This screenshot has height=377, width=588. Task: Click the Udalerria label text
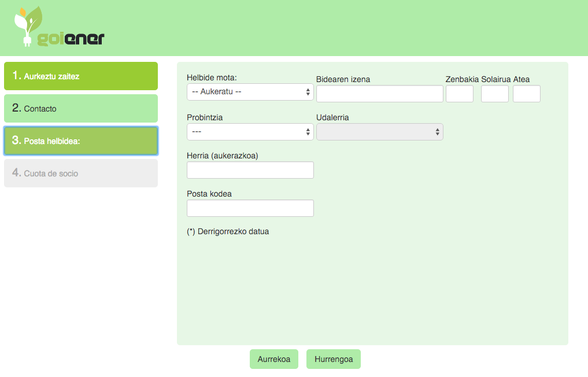[332, 117]
